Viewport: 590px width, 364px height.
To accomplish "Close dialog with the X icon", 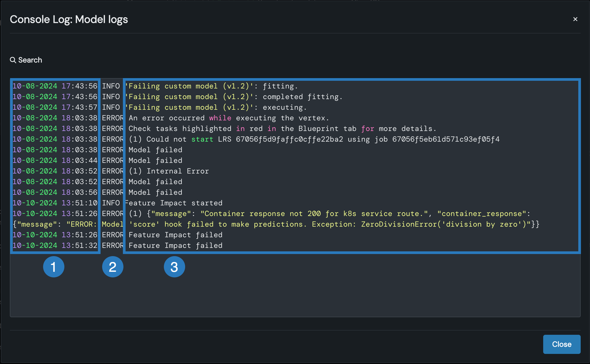I will click(575, 19).
